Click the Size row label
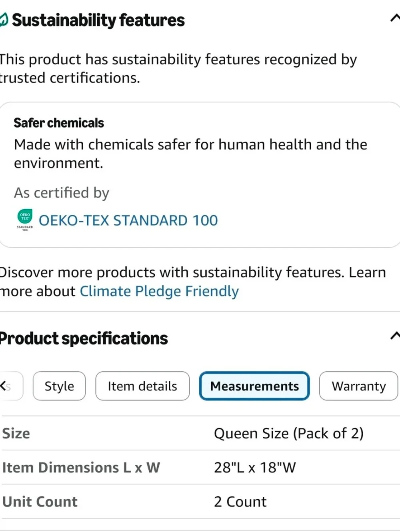Image resolution: width=400 pixels, height=532 pixels. point(16,434)
